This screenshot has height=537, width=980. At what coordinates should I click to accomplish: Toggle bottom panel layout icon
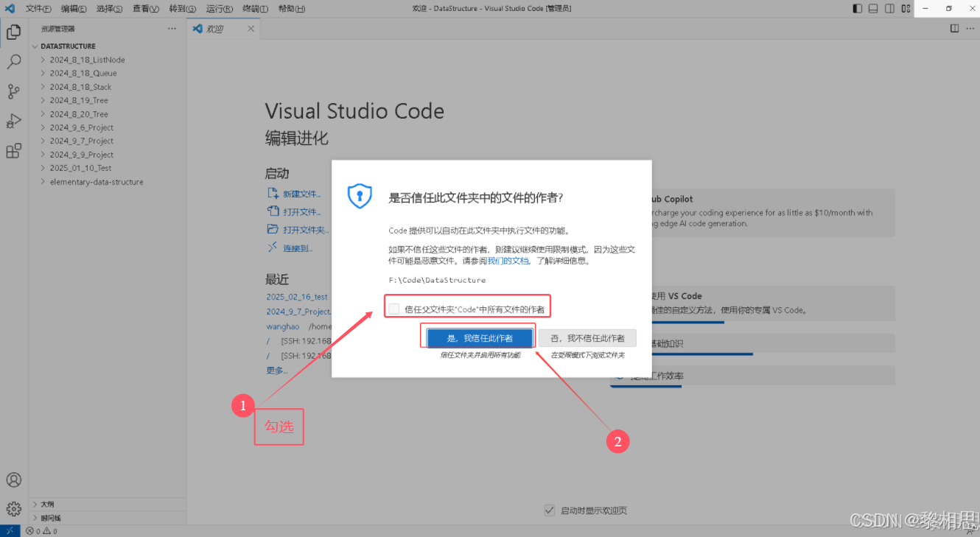pyautogui.click(x=873, y=9)
